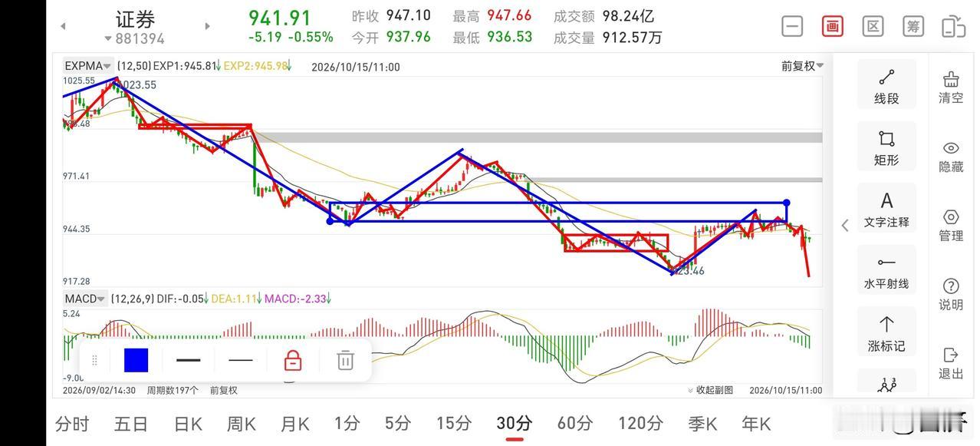Image resolution: width=980 pixels, height=446 pixels.
Task: Tap the 证券 sector title
Action: coord(136,18)
